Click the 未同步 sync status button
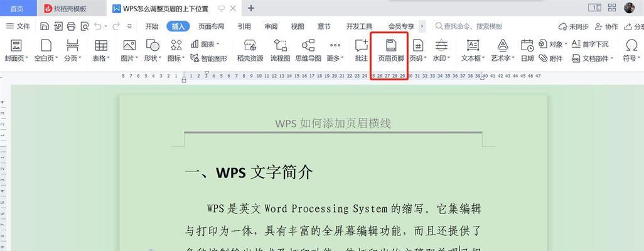 tap(573, 26)
